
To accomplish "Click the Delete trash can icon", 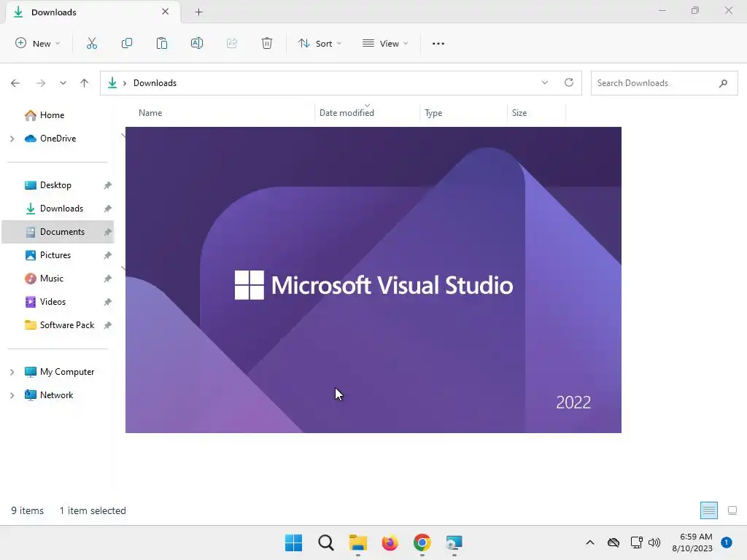I will (267, 43).
